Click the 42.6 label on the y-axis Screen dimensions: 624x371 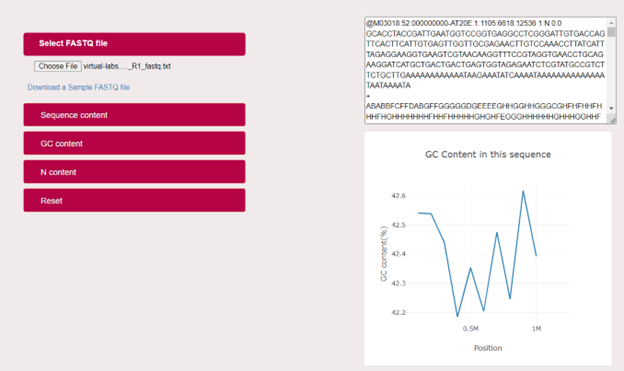(x=399, y=196)
